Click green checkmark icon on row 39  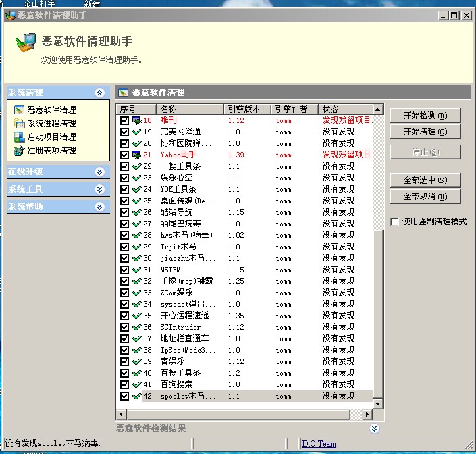click(137, 361)
